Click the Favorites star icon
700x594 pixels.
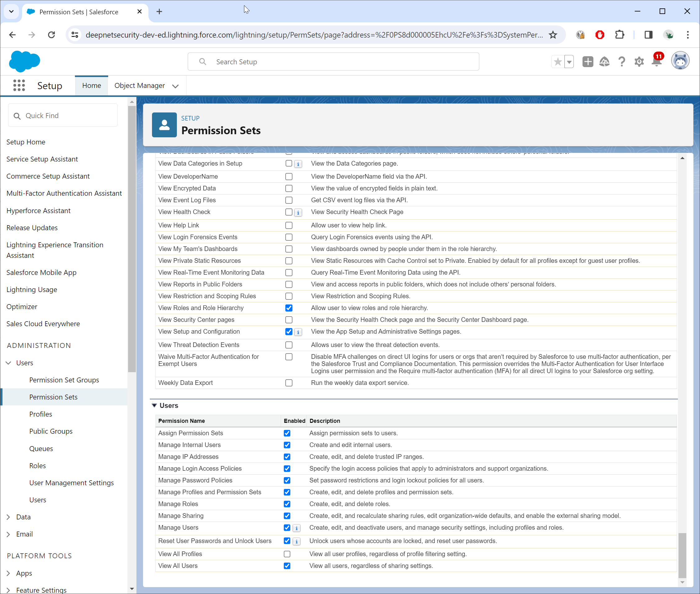[x=558, y=62]
